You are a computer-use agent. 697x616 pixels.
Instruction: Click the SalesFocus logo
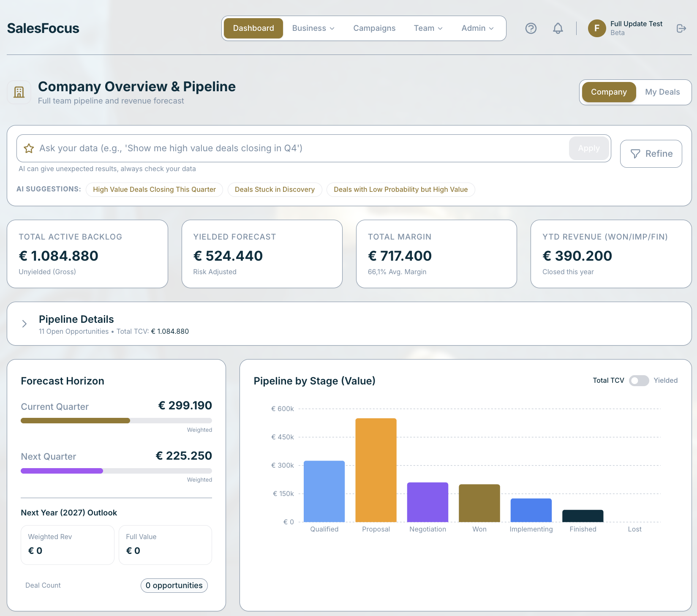coord(43,28)
